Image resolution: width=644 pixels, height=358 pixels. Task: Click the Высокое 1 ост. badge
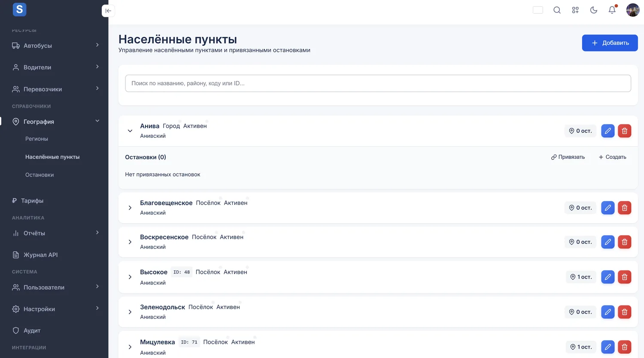(x=581, y=277)
